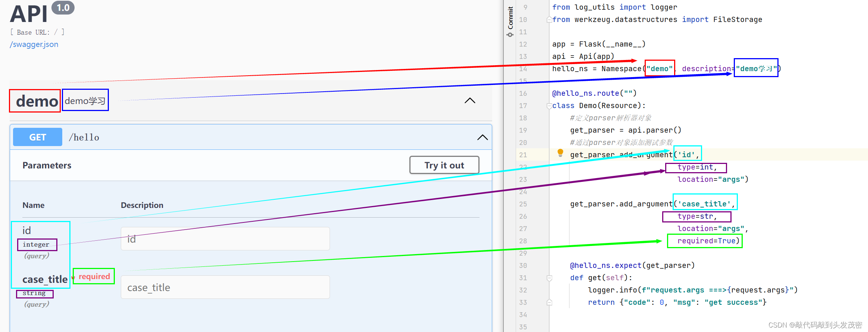
Task: Click line number 21 in the gutter
Action: click(x=523, y=155)
